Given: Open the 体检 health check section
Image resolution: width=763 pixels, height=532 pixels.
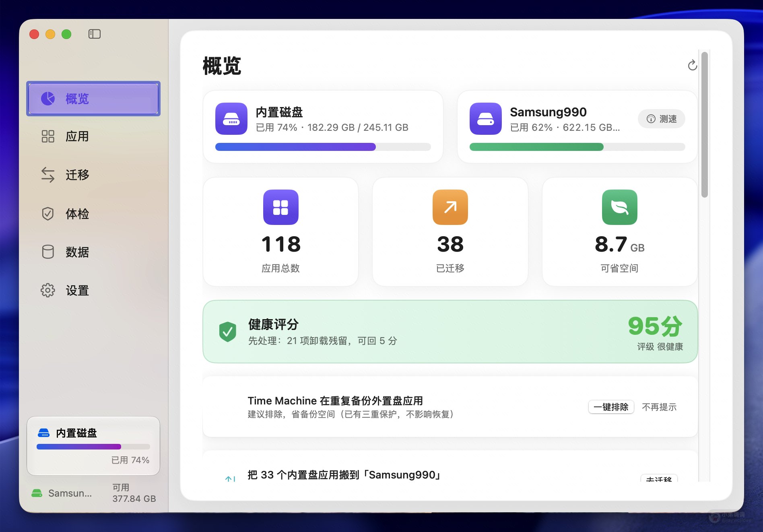Looking at the screenshot, I should tap(93, 213).
